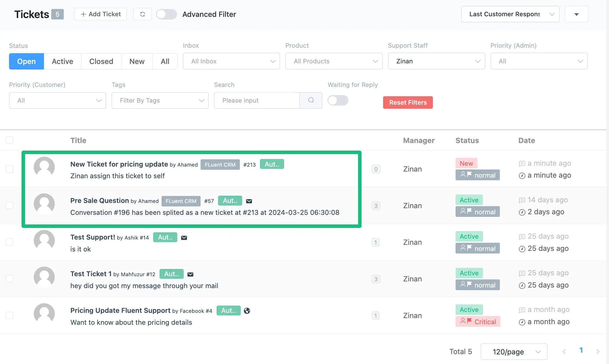This screenshot has width=609, height=364.
Task: Open the 120/page size dropdown
Action: [x=514, y=351]
